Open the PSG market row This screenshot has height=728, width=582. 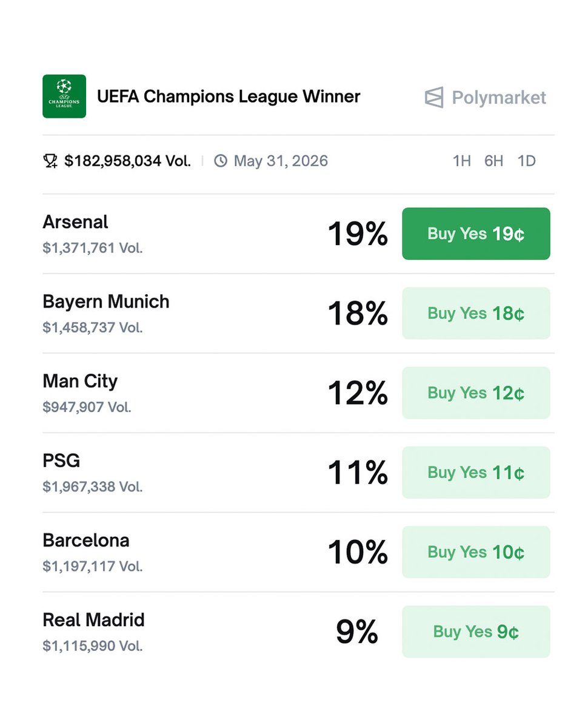click(x=61, y=461)
